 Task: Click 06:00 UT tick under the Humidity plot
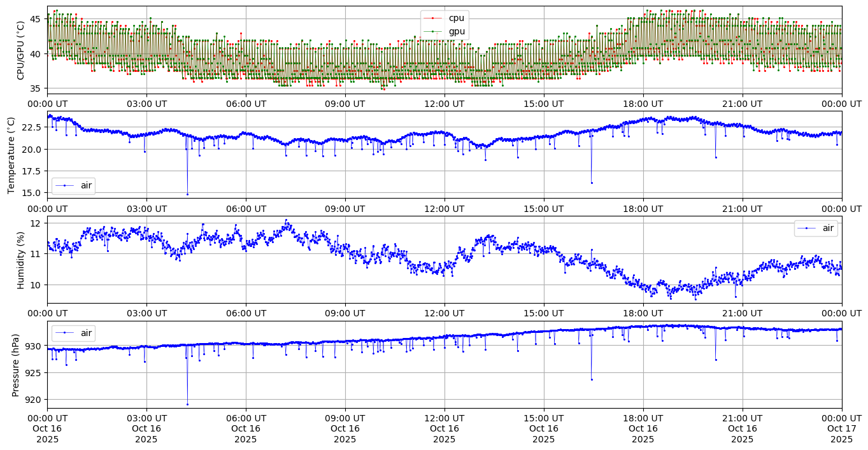(x=245, y=313)
